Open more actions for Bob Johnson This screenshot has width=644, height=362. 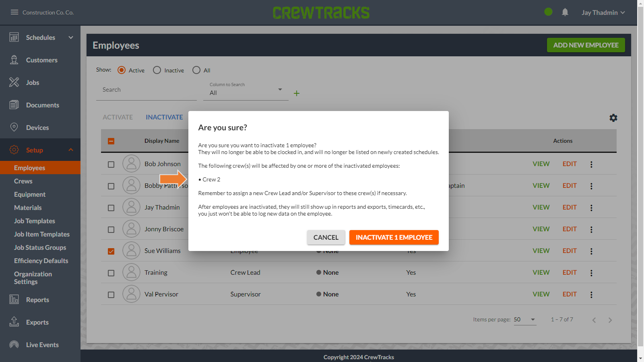point(591,164)
